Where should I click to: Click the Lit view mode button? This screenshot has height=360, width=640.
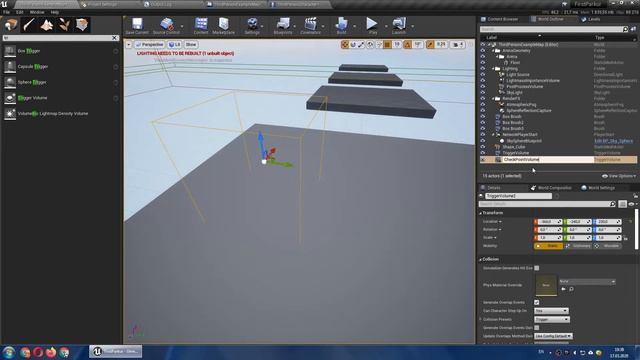pyautogui.click(x=175, y=44)
